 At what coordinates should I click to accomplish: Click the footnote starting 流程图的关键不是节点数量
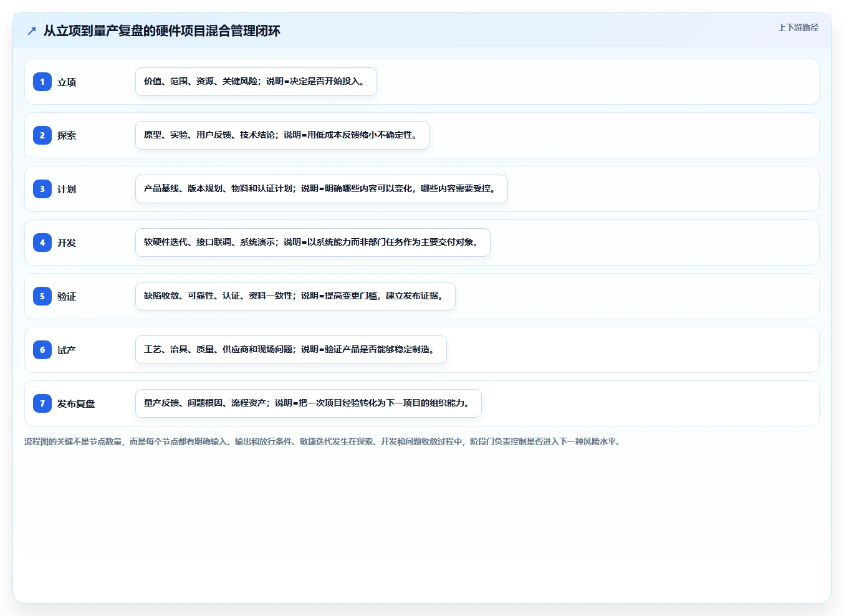tap(324, 441)
